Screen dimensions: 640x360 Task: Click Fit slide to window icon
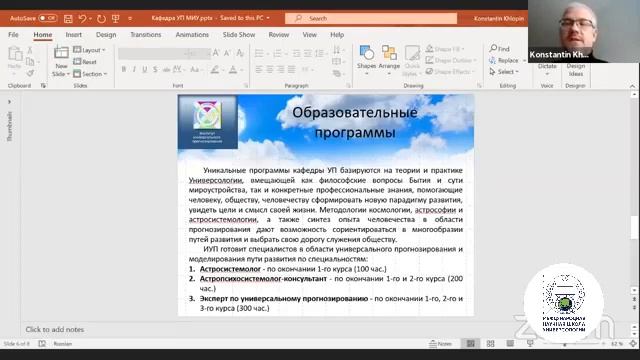tap(633, 344)
